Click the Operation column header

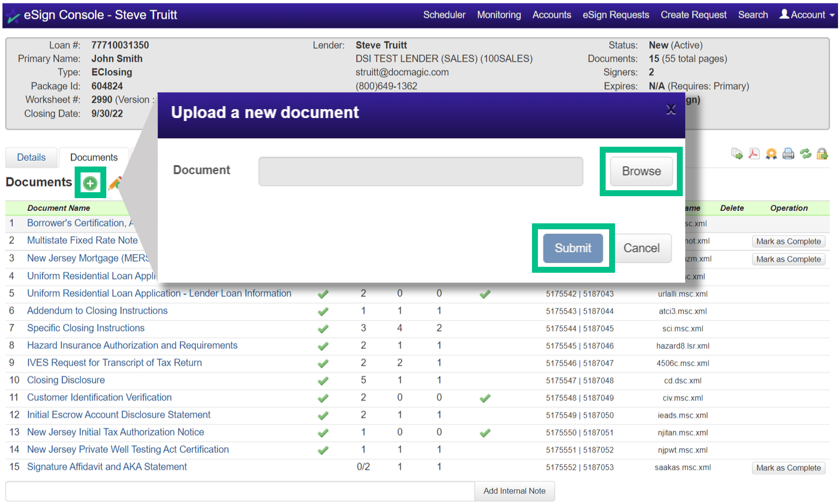[789, 208]
